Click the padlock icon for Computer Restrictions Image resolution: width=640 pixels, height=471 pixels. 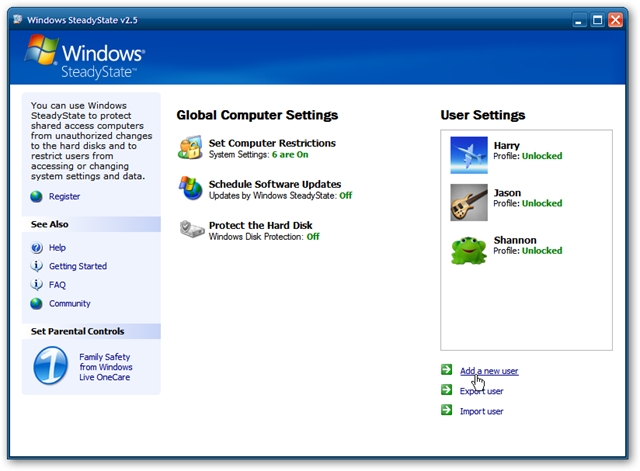[190, 147]
